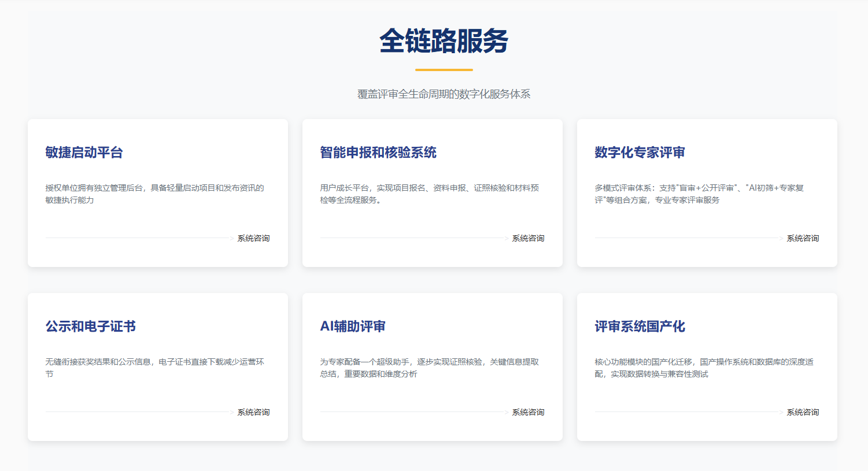Open the 数字化专家评审 card title
Screen dimensions: 868x471
tap(640, 153)
